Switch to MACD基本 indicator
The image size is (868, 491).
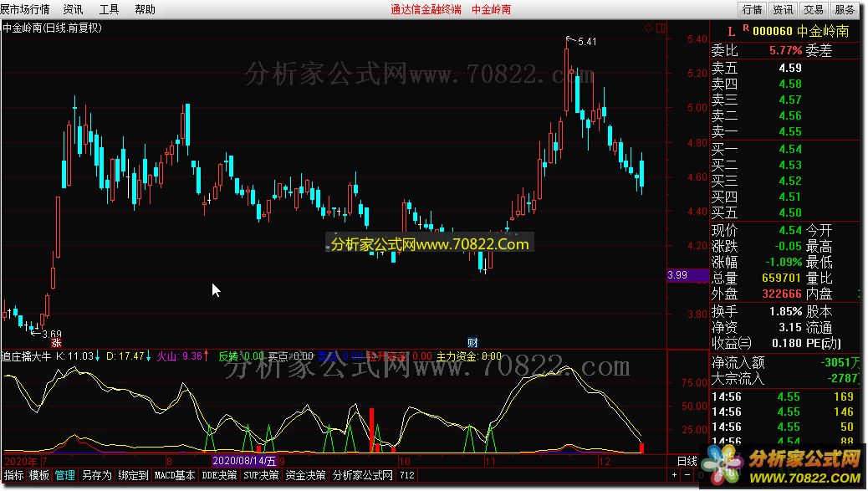click(175, 475)
